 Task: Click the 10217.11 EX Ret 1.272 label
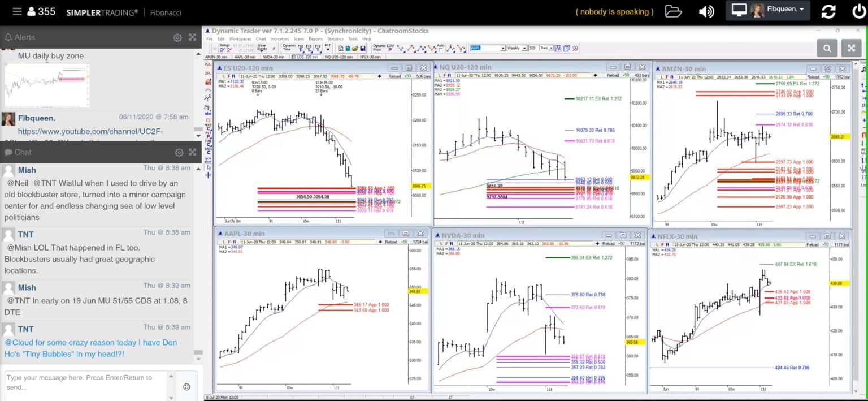pyautogui.click(x=598, y=98)
